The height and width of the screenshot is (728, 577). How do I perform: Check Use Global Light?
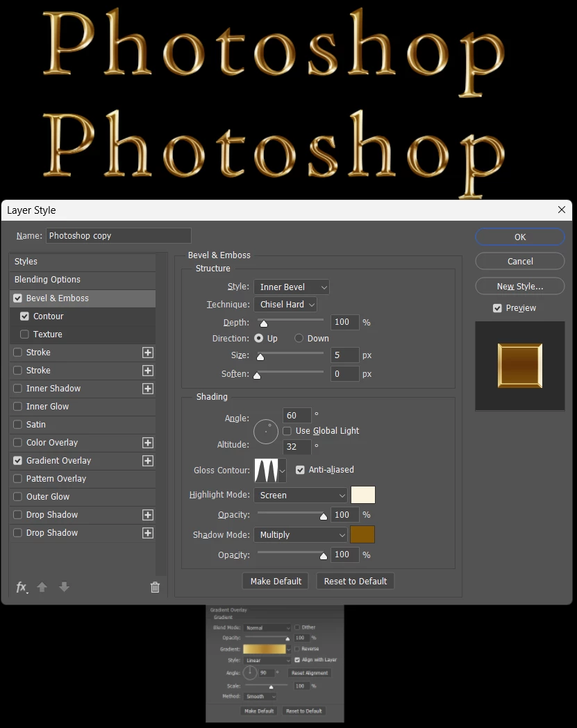click(x=287, y=431)
